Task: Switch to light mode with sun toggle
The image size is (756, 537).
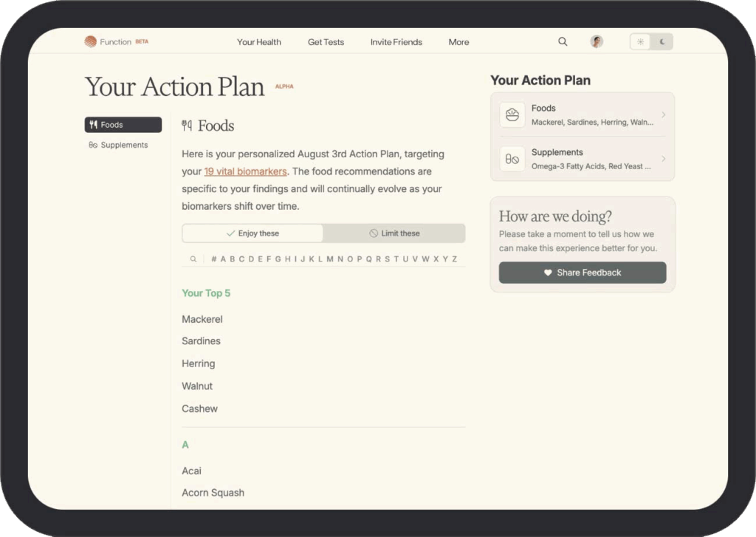Action: [640, 42]
